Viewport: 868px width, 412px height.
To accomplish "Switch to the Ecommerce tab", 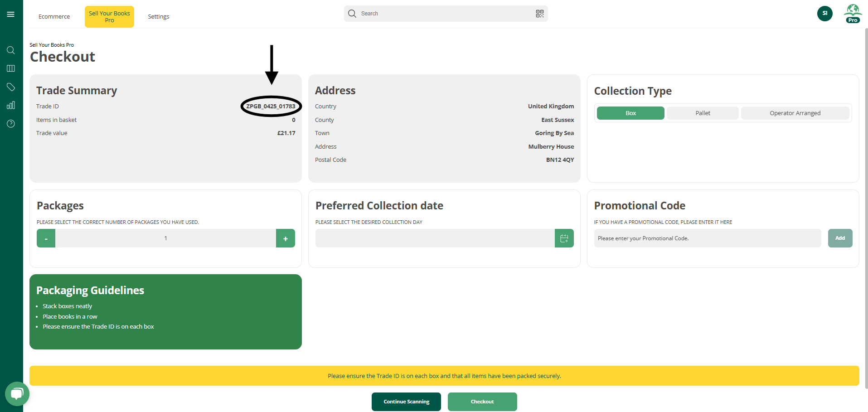I will (x=54, y=17).
